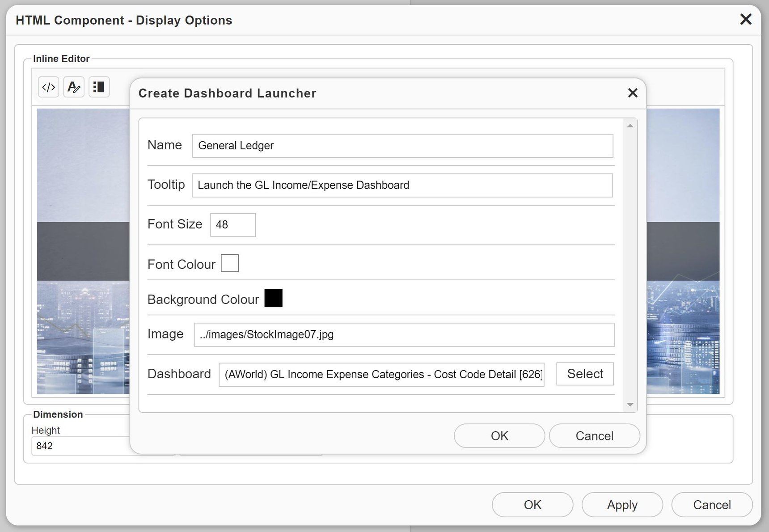Click OK in the Display Options footer

tap(532, 505)
